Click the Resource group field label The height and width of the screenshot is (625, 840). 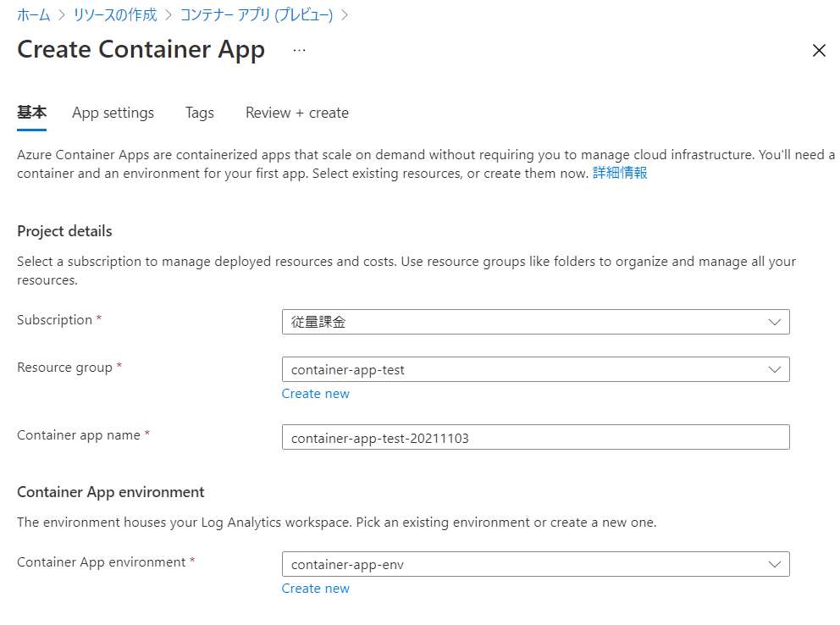(65, 368)
